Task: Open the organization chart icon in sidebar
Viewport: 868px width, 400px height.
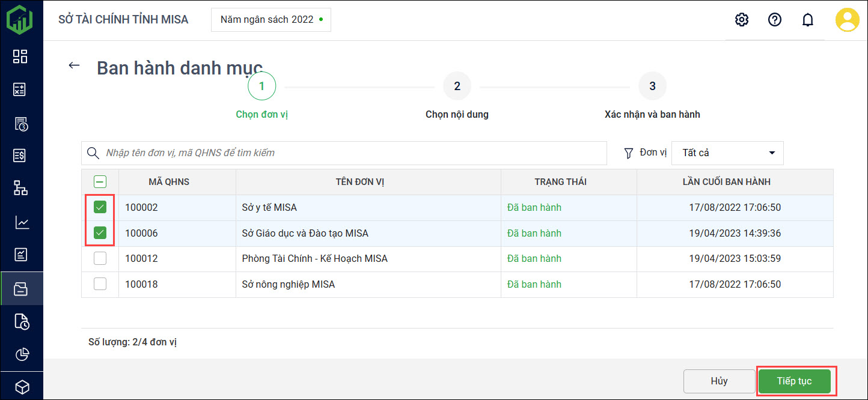Action: tap(20, 189)
